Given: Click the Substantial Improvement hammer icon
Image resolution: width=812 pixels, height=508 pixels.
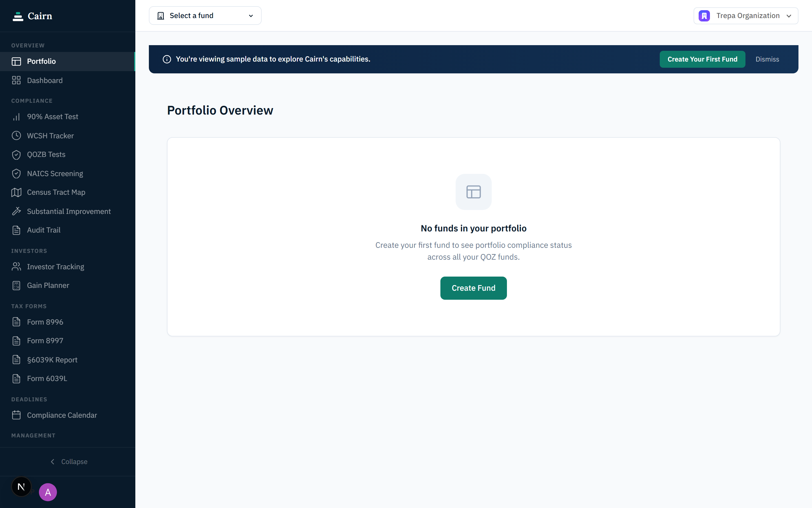Looking at the screenshot, I should click(x=16, y=211).
